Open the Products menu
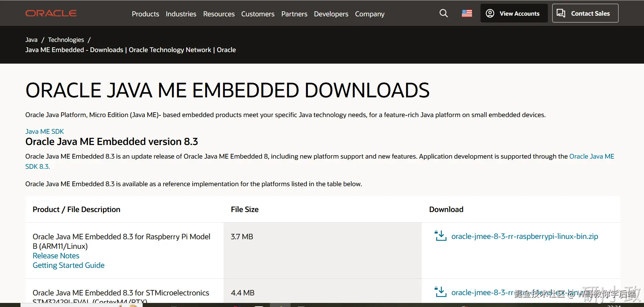Image resolution: width=644 pixels, height=307 pixels. coord(145,14)
